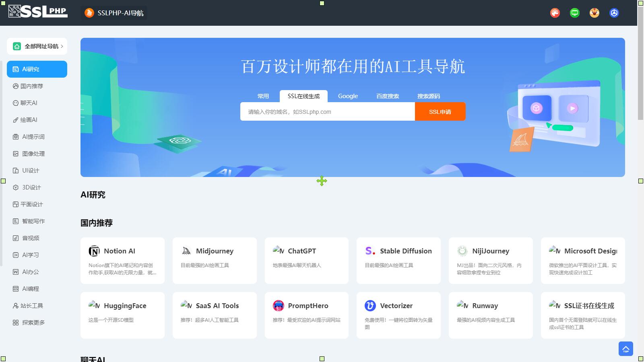Click the 绘画AI brush sidebar icon
Image resolution: width=644 pixels, height=362 pixels.
(x=16, y=120)
